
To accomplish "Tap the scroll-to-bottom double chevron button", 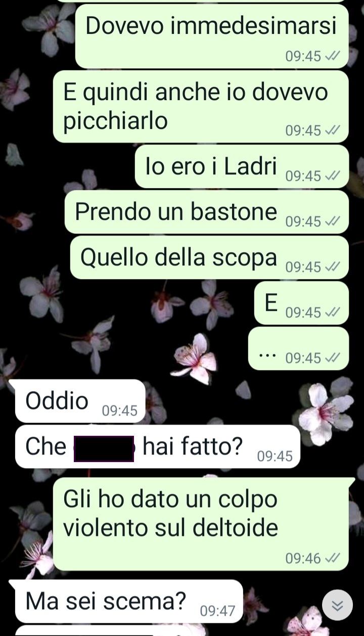I will coord(337,605).
